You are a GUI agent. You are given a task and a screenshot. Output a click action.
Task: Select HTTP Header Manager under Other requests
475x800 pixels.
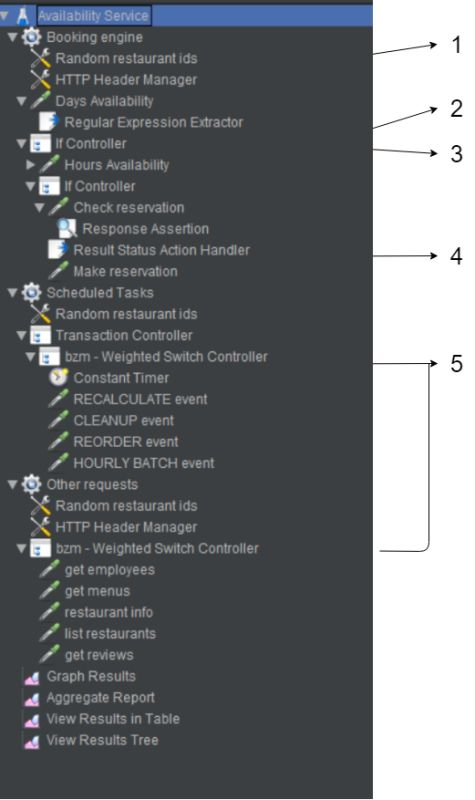(126, 528)
